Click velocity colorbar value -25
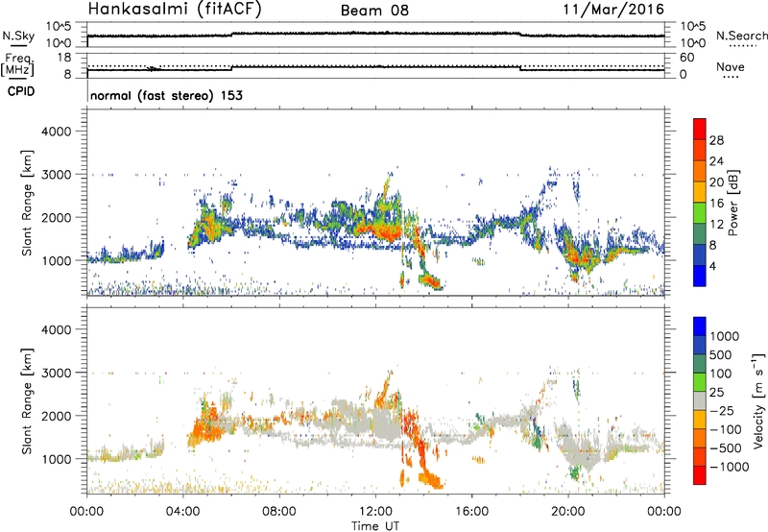 pos(722,410)
